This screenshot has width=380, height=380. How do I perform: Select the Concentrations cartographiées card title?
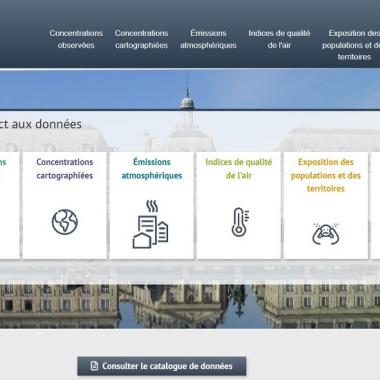point(65,169)
